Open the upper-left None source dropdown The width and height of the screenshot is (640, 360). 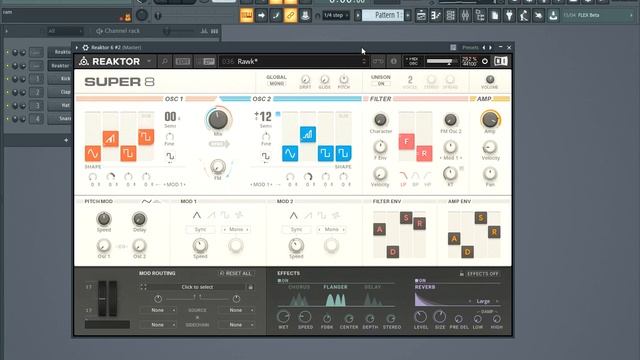point(158,310)
